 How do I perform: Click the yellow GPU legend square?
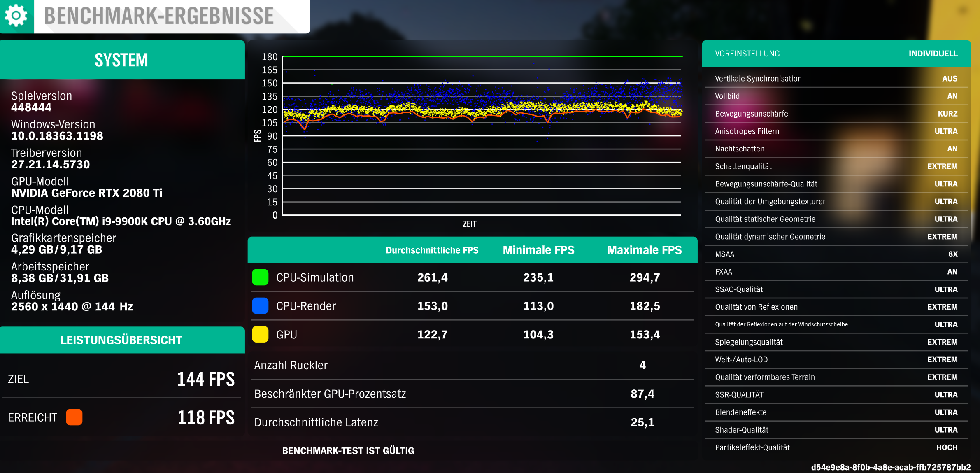click(x=260, y=334)
